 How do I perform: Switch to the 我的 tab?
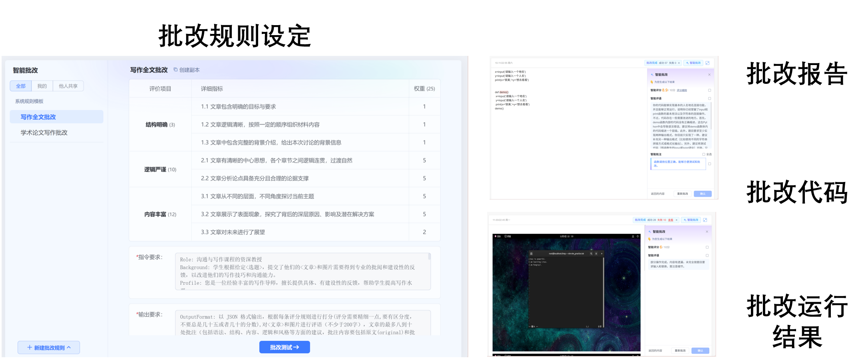pos(42,86)
